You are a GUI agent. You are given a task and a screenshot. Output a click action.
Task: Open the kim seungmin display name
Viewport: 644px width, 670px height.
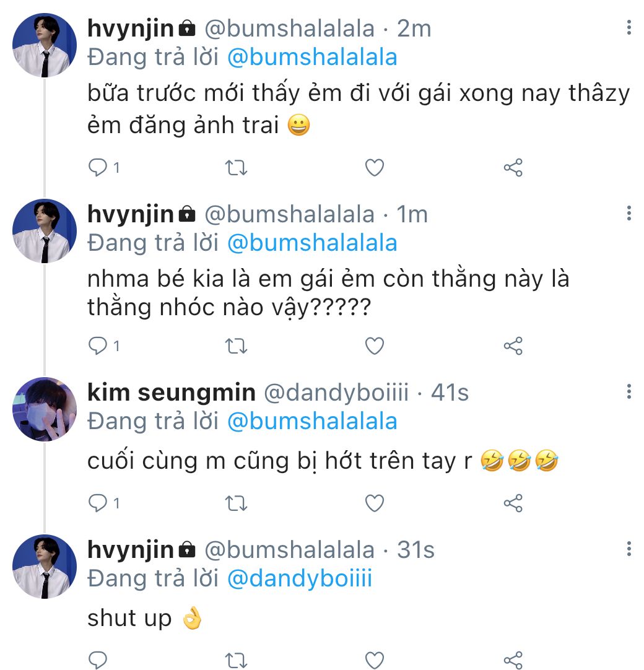tap(172, 392)
